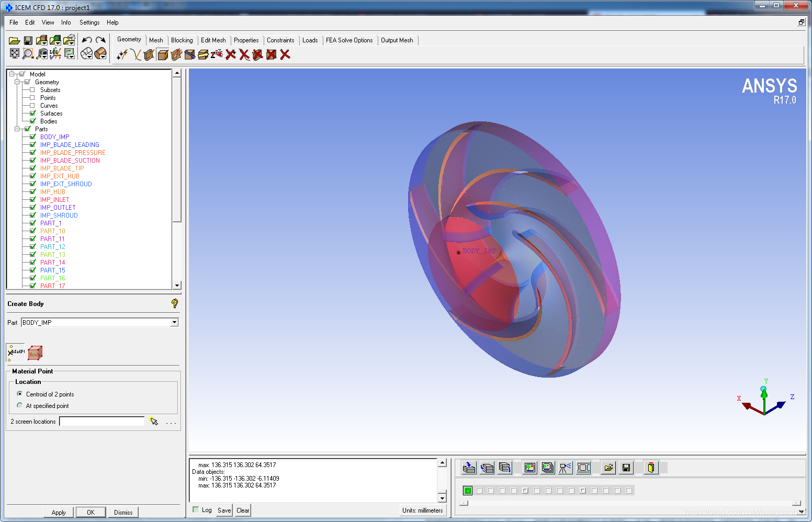The width and height of the screenshot is (812, 522).
Task: Open the Part name dropdown
Action: (174, 323)
